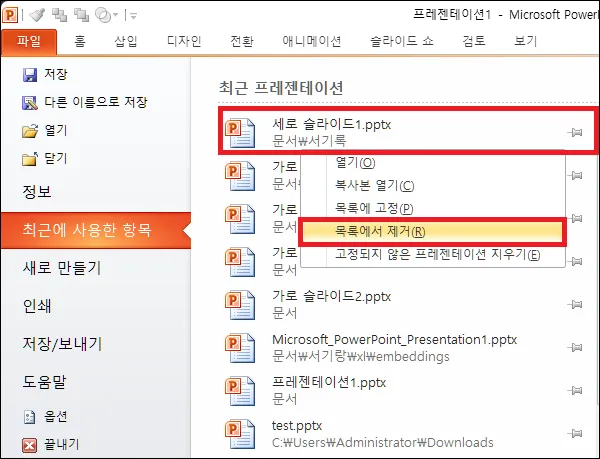This screenshot has width=600, height=459.
Task: Choose 복사본 열기(C) in context menu
Action: coord(432,186)
